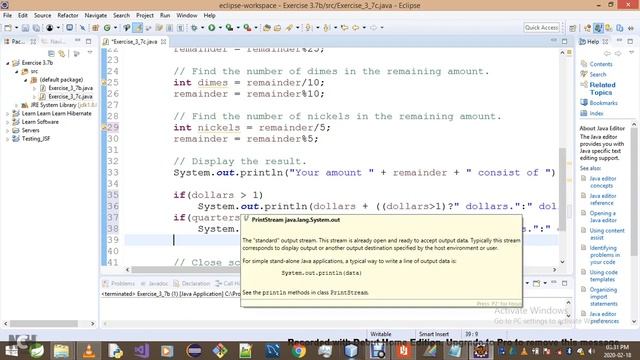Click the New Java Package icon

pos(95,28)
